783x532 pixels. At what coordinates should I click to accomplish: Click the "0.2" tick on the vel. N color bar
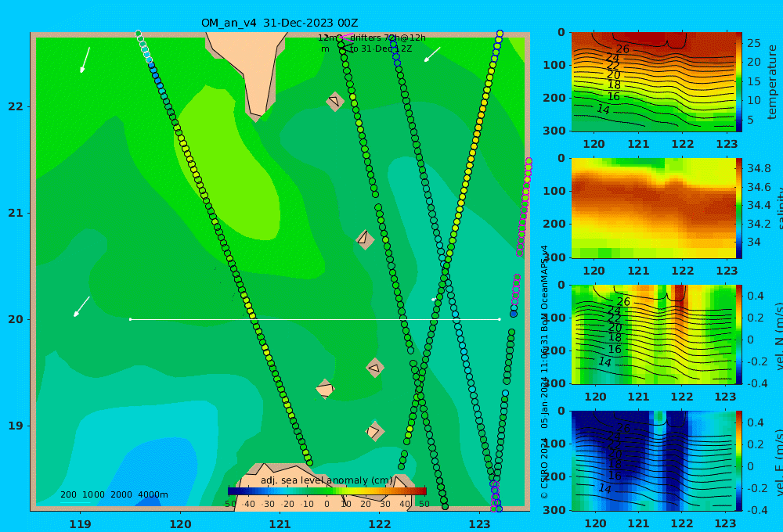coord(756,318)
